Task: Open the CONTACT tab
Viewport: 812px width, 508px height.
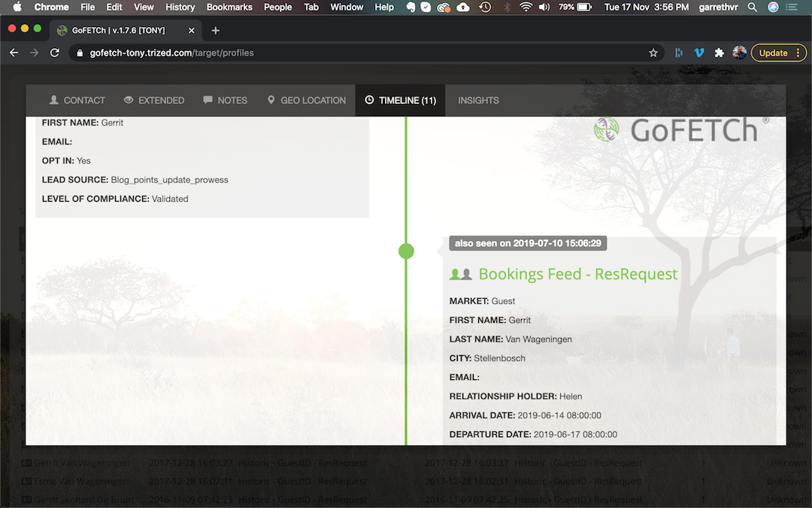Action: 77,100
